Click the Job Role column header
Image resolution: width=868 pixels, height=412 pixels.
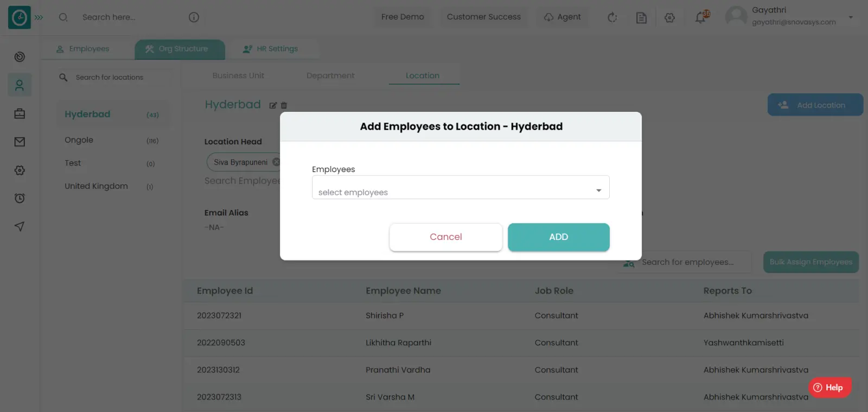click(554, 291)
